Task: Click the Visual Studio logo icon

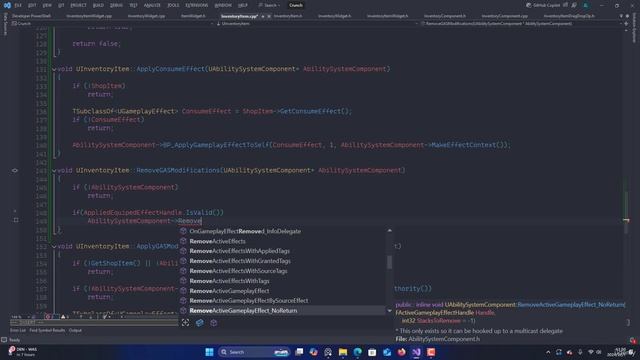Action: pos(7,5)
